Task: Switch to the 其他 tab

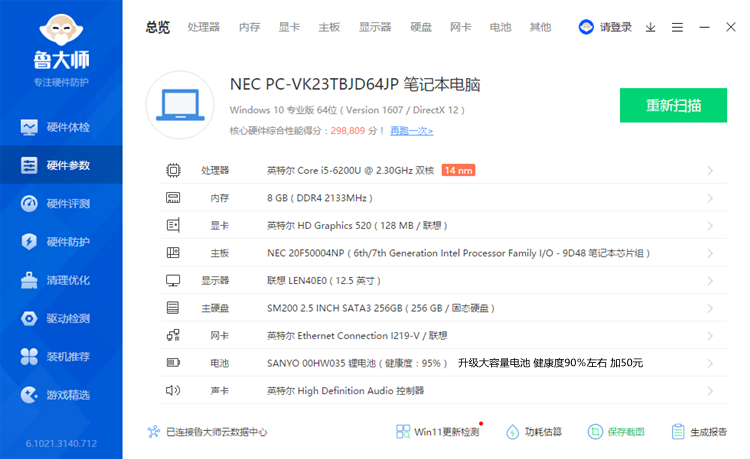Action: (540, 27)
